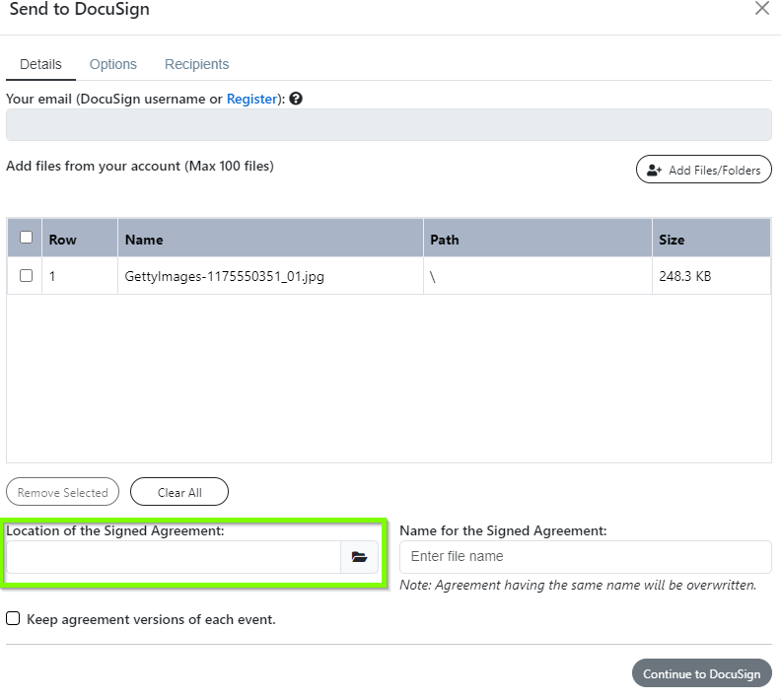Switch to the Options tab
This screenshot has height=700, width=781.
(x=113, y=64)
